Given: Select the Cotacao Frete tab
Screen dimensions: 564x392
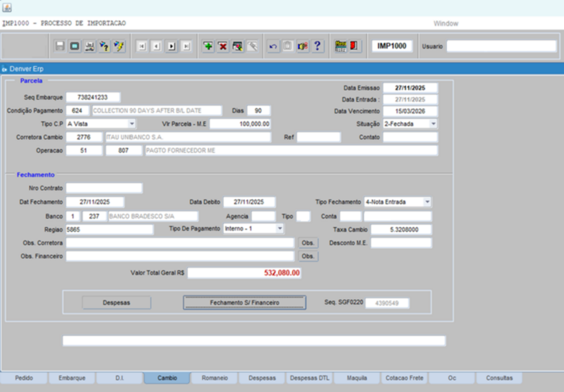Looking at the screenshot, I should click(404, 378).
